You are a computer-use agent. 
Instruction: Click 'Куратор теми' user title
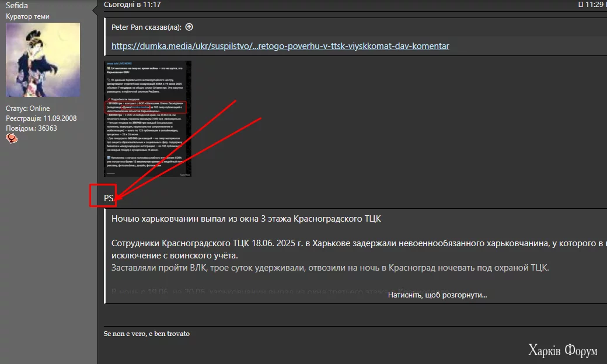(27, 16)
